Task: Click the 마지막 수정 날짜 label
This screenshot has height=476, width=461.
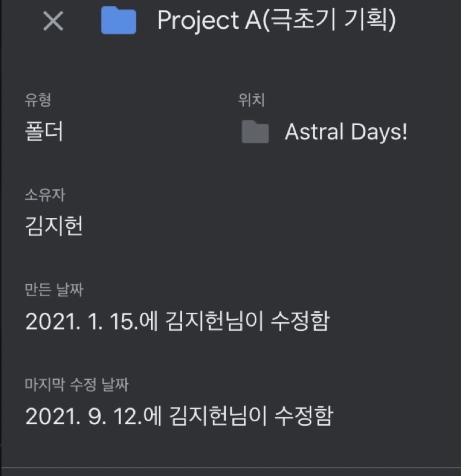Action: click(x=80, y=384)
